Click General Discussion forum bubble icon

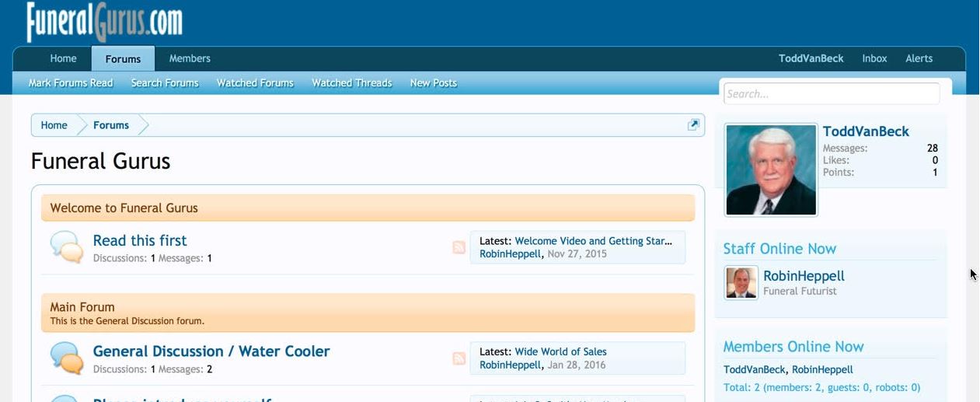[67, 358]
